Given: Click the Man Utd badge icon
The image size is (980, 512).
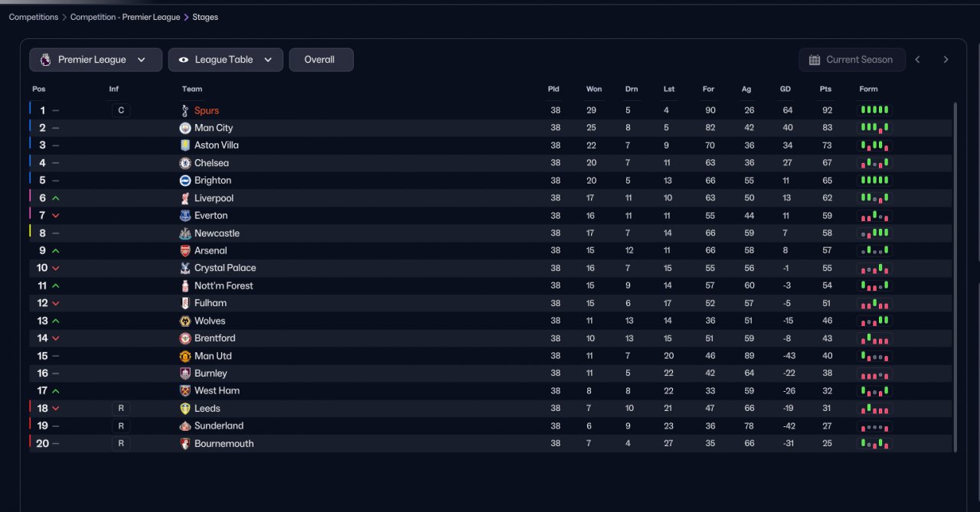Looking at the screenshot, I should [x=185, y=356].
